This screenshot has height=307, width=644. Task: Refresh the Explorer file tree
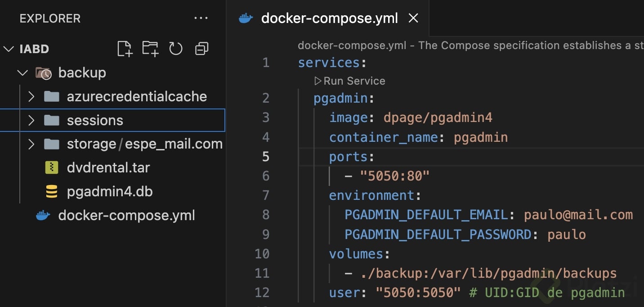(x=176, y=49)
